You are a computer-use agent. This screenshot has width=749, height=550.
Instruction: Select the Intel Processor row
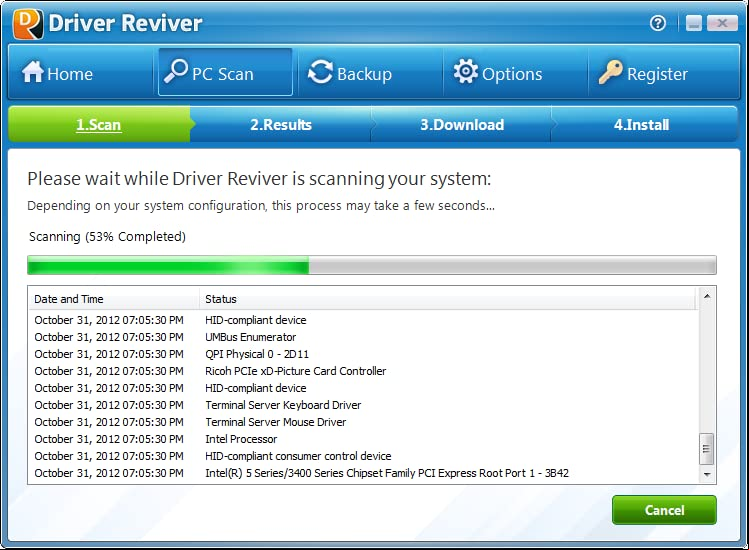click(x=363, y=439)
